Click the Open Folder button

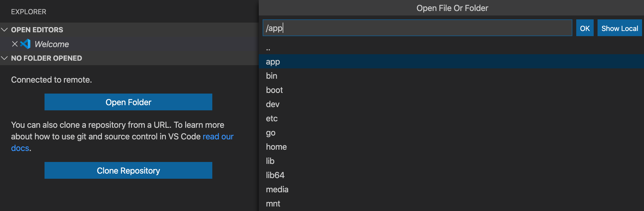(128, 102)
